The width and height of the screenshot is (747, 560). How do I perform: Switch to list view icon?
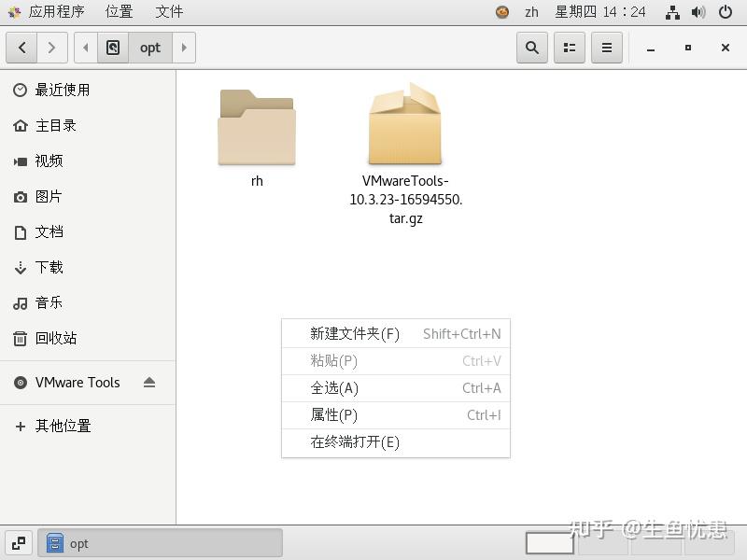pyautogui.click(x=570, y=48)
